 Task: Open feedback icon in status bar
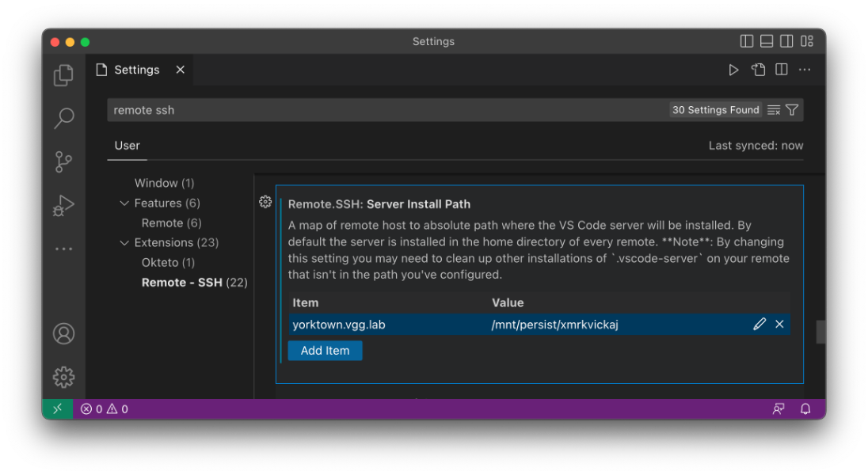coord(779,409)
